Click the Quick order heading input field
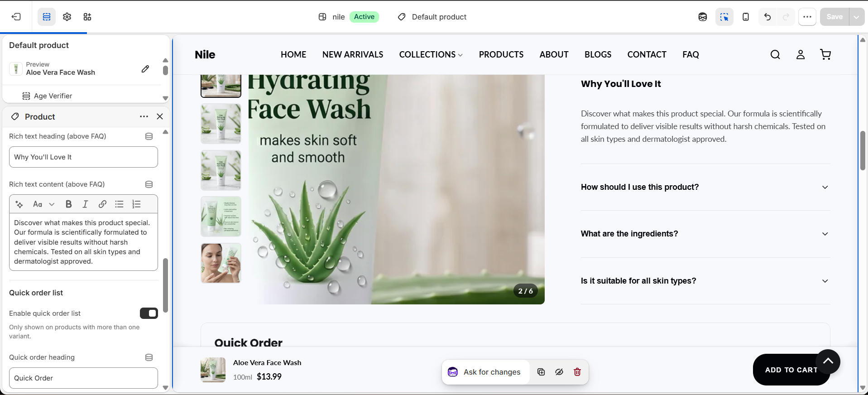Viewport: 868px width, 395px height. (83, 378)
